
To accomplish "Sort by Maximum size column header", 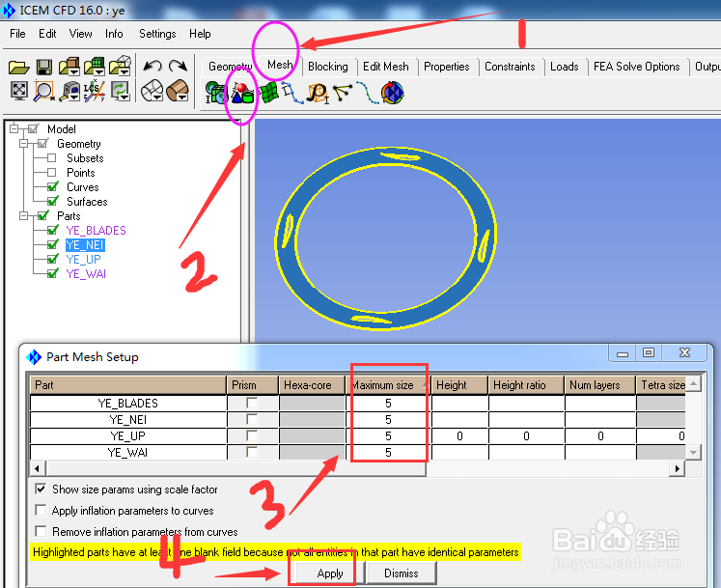I will coord(388,385).
